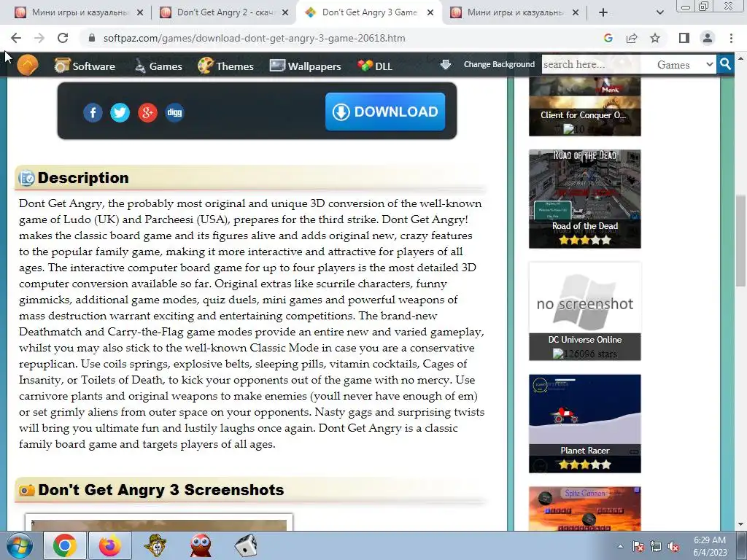The height and width of the screenshot is (560, 747).
Task: Click the scrollbar down arrow
Action: coord(740,524)
